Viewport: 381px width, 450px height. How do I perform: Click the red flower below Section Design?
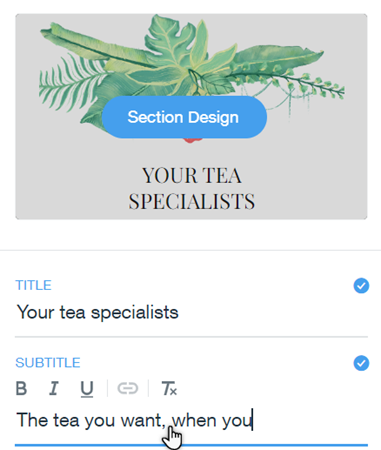pos(190,140)
